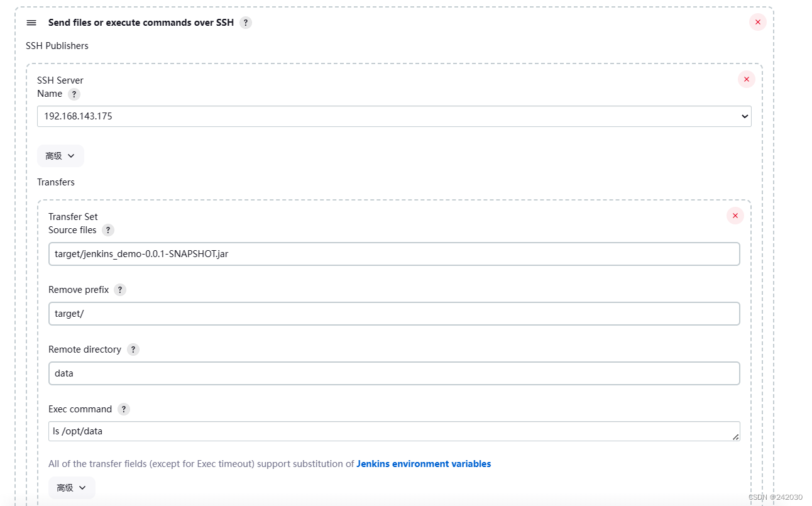Remove the SSH Server block

[746, 79]
